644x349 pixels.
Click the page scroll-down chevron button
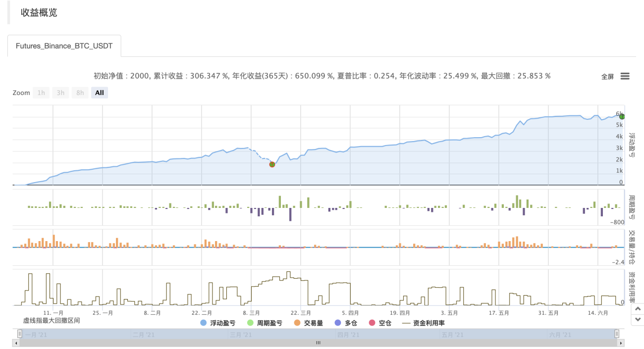pos(638,320)
